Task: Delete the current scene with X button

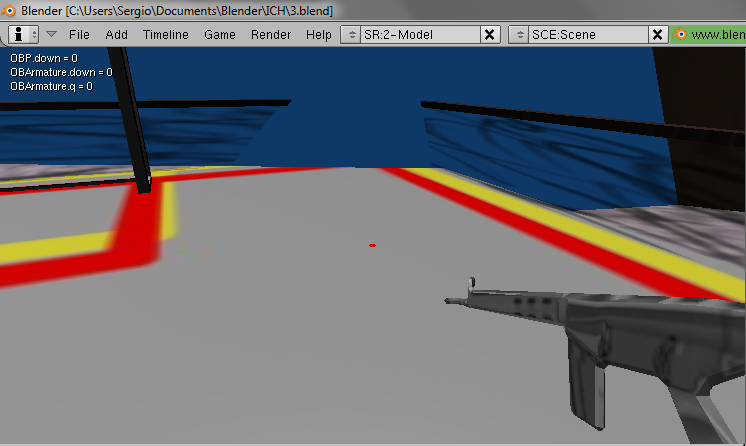Action: coord(658,34)
